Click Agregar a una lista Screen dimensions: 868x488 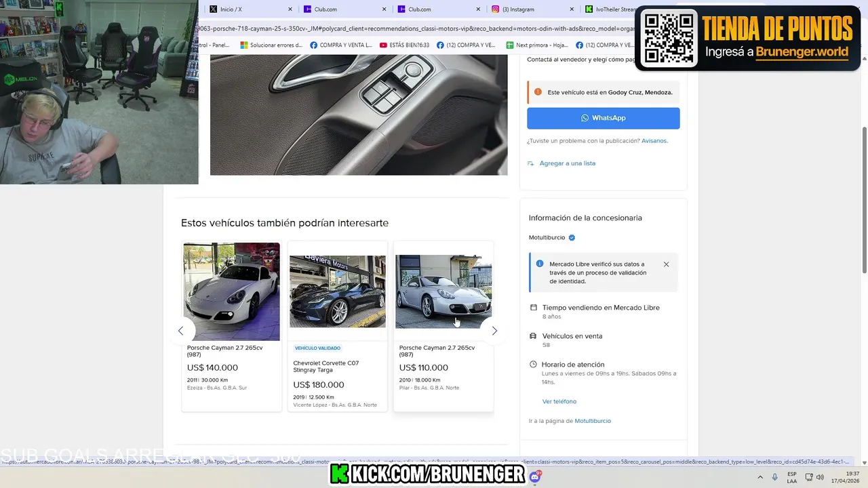click(567, 163)
